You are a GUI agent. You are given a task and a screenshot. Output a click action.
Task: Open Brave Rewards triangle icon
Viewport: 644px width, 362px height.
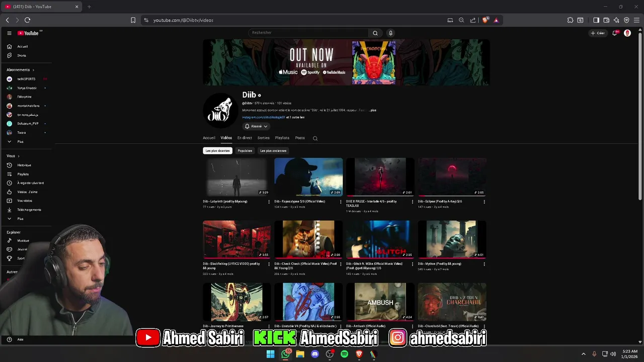click(496, 20)
